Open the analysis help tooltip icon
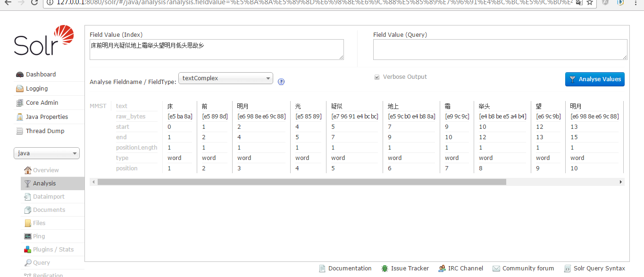Viewport: 644px width, 277px height. point(281,82)
